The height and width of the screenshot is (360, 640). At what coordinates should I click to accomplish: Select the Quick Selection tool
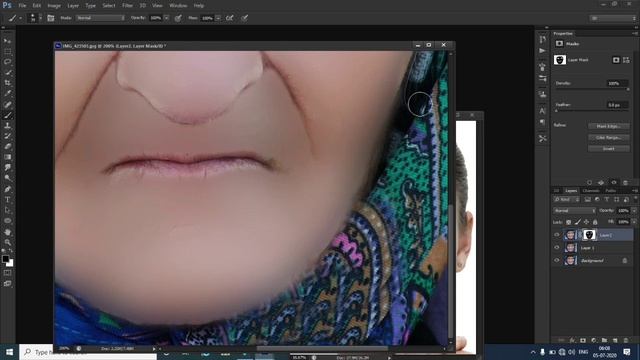coord(7,73)
